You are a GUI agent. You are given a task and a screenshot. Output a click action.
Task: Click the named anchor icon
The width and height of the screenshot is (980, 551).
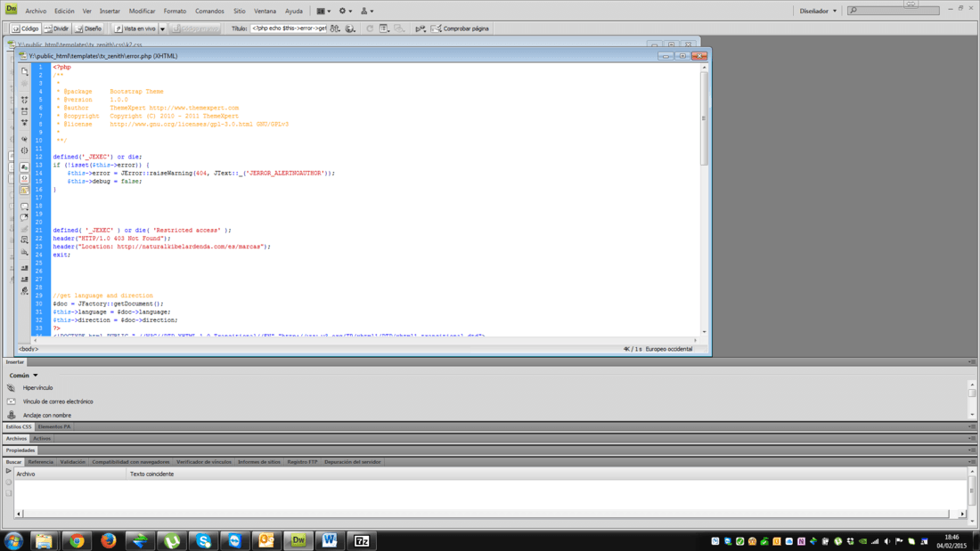click(12, 415)
